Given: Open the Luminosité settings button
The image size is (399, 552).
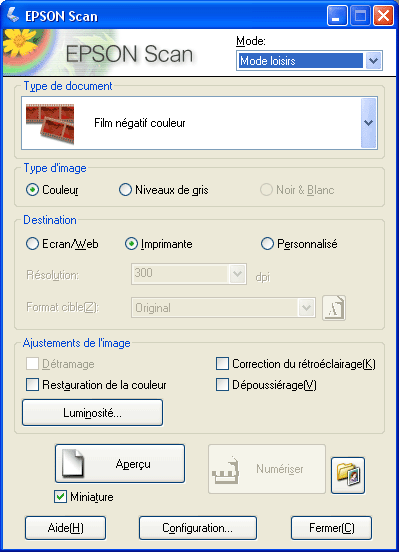Looking at the screenshot, I should [x=92, y=413].
